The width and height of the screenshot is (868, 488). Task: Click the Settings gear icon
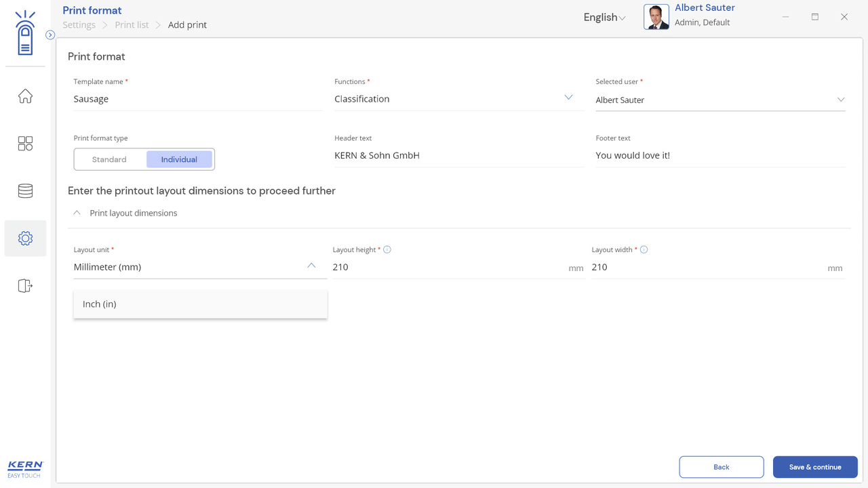click(25, 239)
